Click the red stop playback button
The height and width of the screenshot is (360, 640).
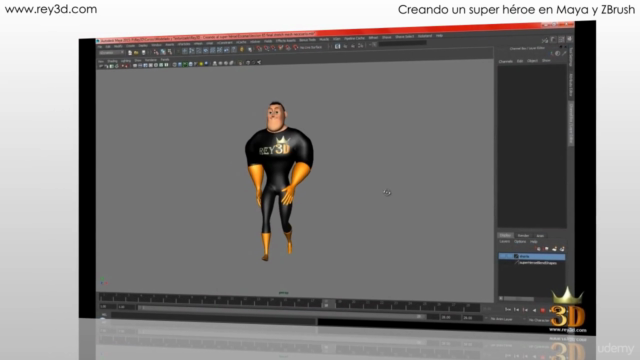[542, 310]
